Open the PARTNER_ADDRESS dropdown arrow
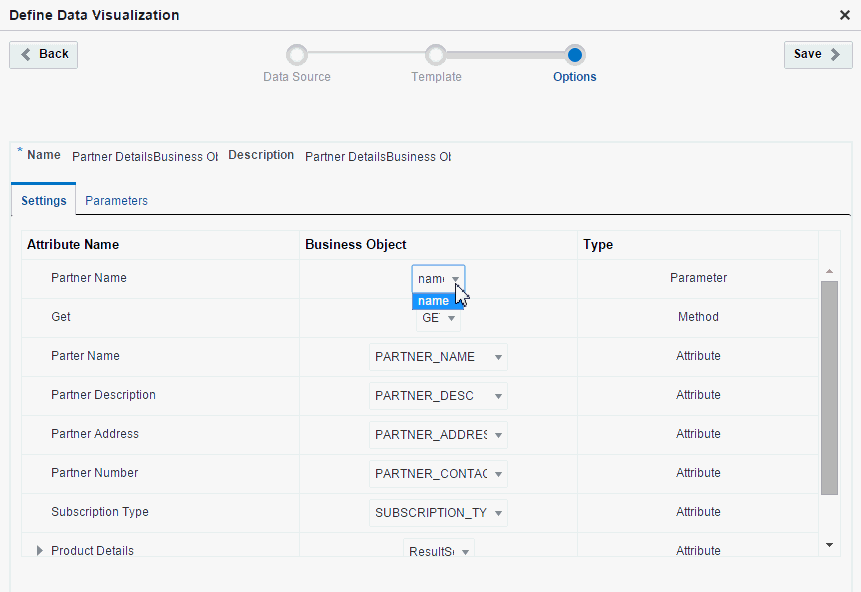This screenshot has height=592, width=861. point(498,435)
